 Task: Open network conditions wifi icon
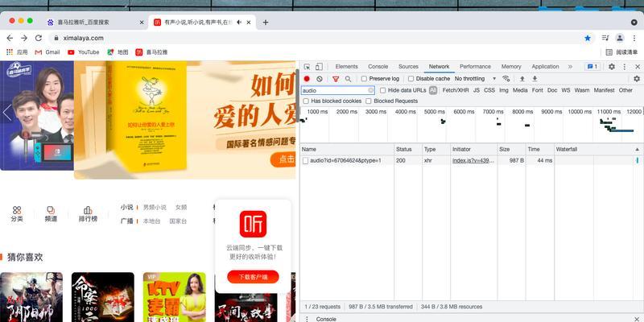506,78
